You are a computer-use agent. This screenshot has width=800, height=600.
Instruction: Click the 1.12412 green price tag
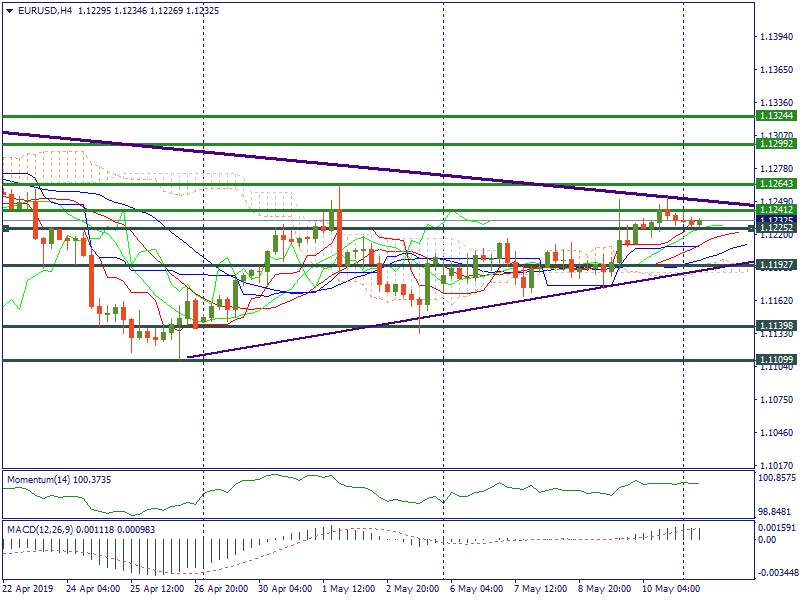pos(776,210)
